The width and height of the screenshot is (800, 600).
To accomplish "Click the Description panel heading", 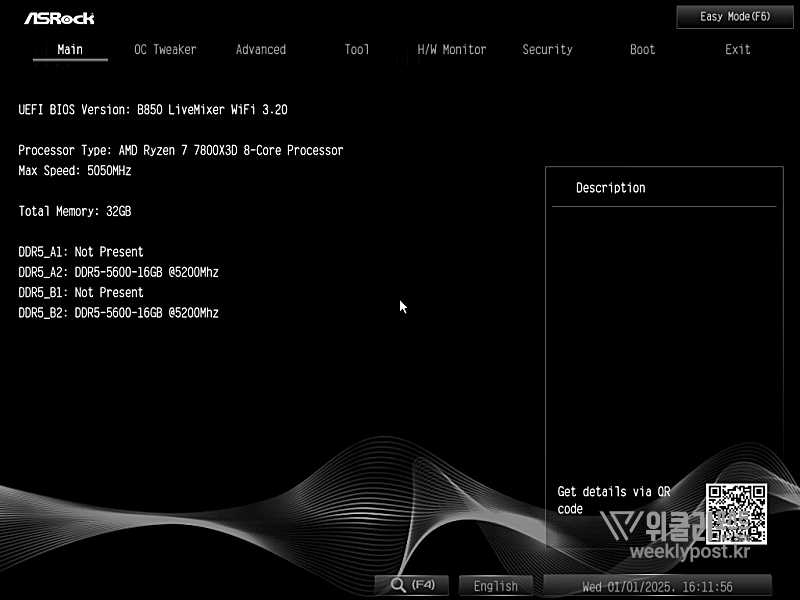I will coord(611,188).
